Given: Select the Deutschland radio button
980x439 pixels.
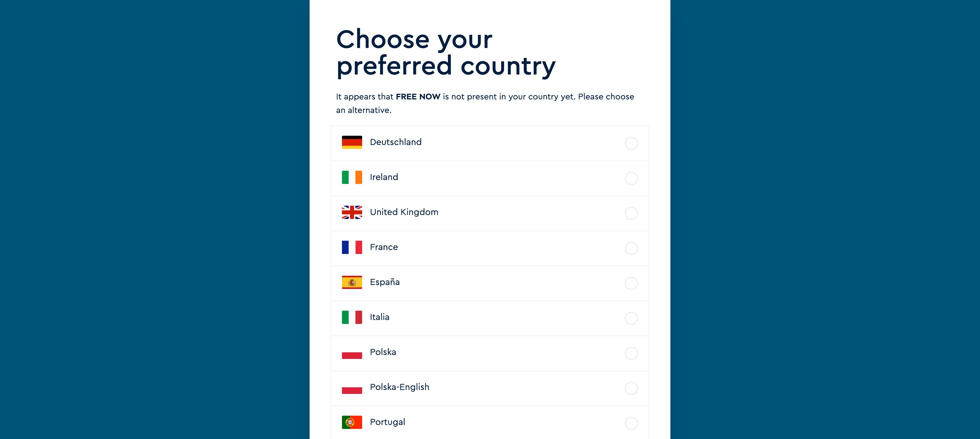Looking at the screenshot, I should click(x=631, y=143).
